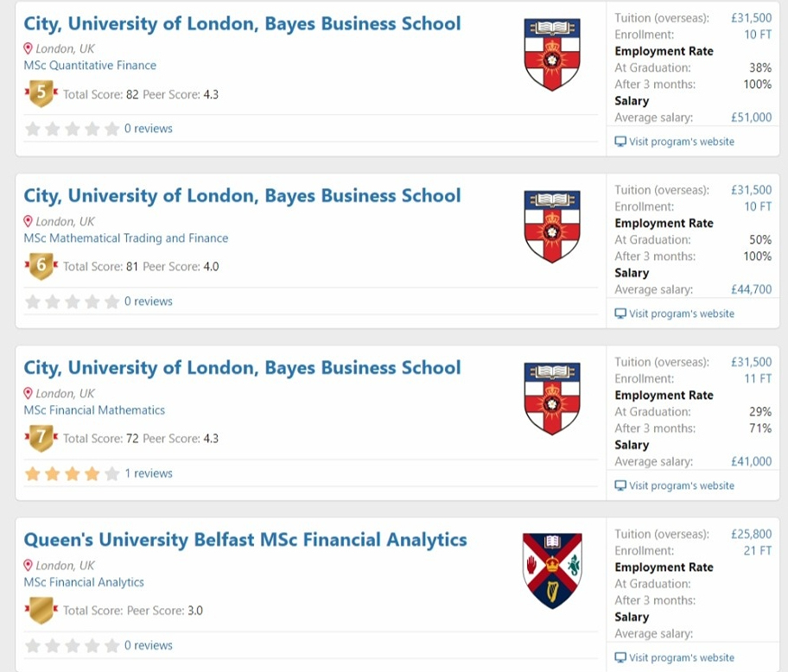This screenshot has width=788, height=672.
Task: Click the 71% after 3 months rate
Action: click(x=760, y=428)
